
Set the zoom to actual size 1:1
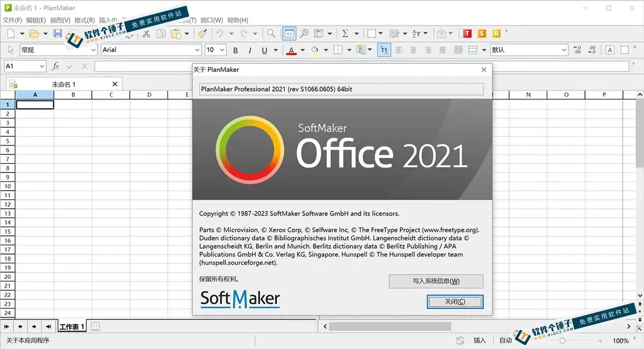[x=289, y=33]
